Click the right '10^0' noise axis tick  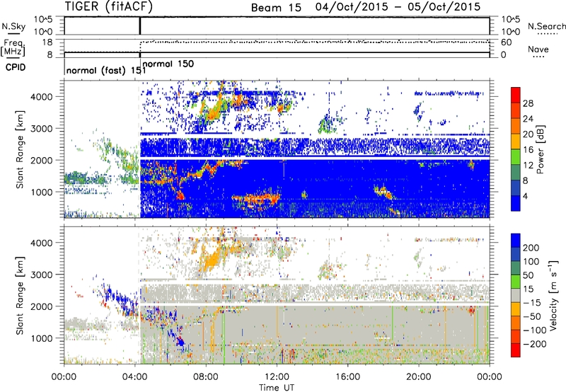pyautogui.click(x=510, y=32)
